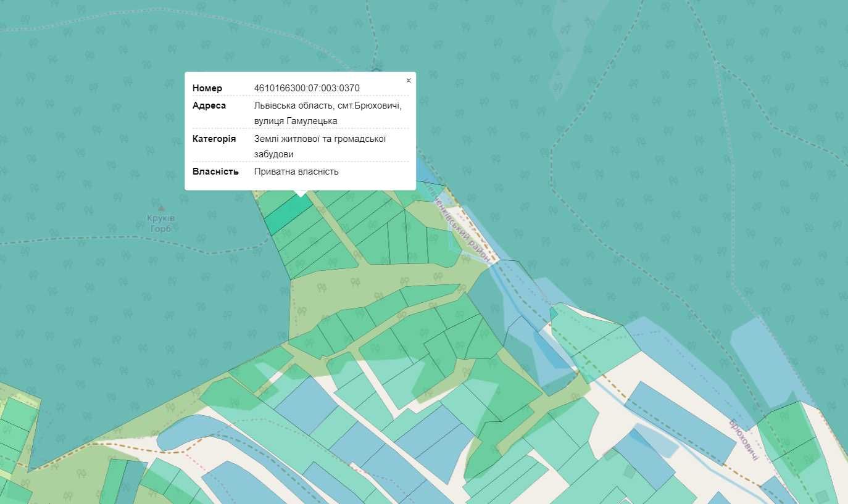The width and height of the screenshot is (848, 504).
Task: Click the address text Львівська область, смт.Брюховичі
Action: pos(328,105)
